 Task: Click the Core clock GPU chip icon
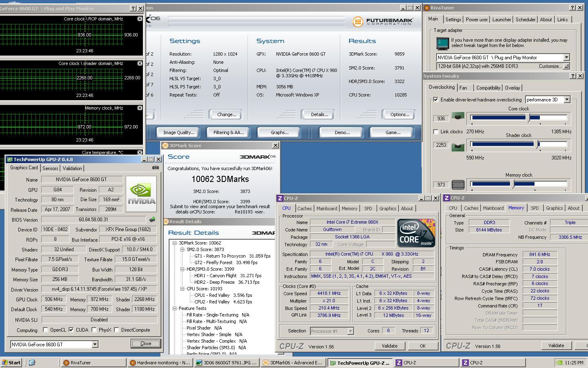click(458, 117)
